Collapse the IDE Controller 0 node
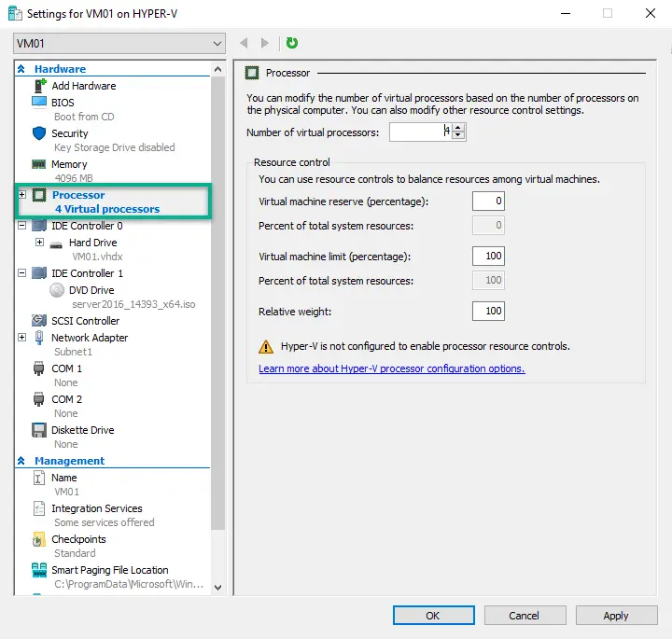This screenshot has height=639, width=672. click(22, 225)
